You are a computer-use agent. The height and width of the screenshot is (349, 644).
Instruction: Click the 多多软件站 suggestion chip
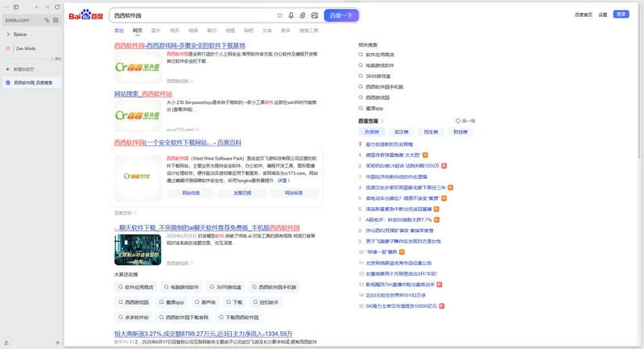click(133, 318)
